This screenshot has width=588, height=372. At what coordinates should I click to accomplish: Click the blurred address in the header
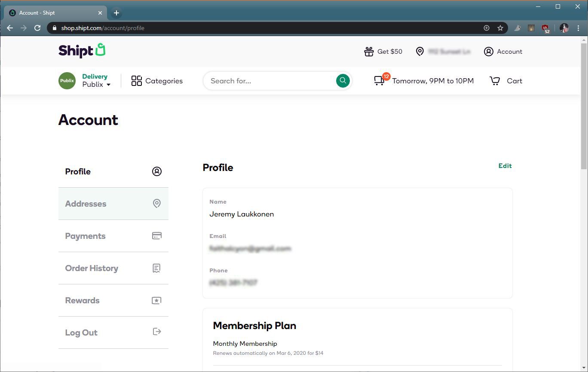(449, 52)
